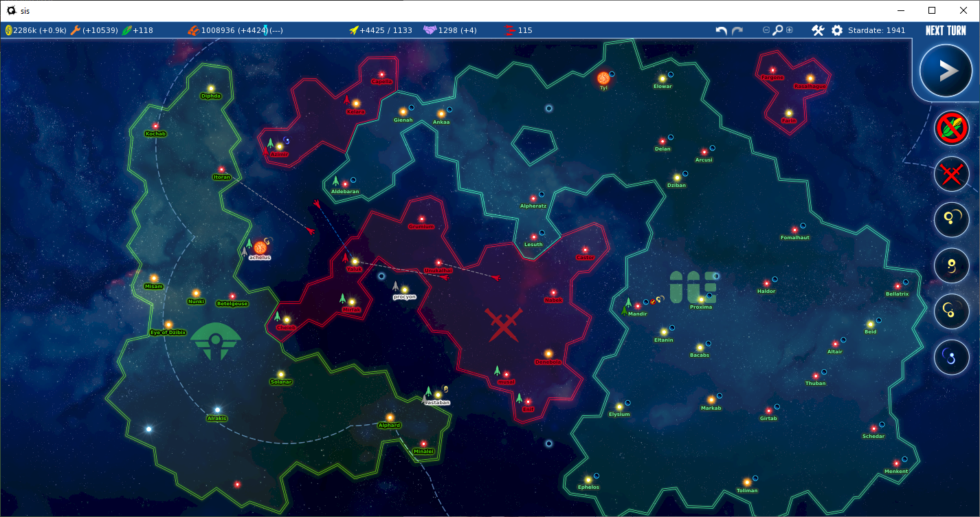Select the Toliman star
The image size is (980, 517).
point(747,483)
